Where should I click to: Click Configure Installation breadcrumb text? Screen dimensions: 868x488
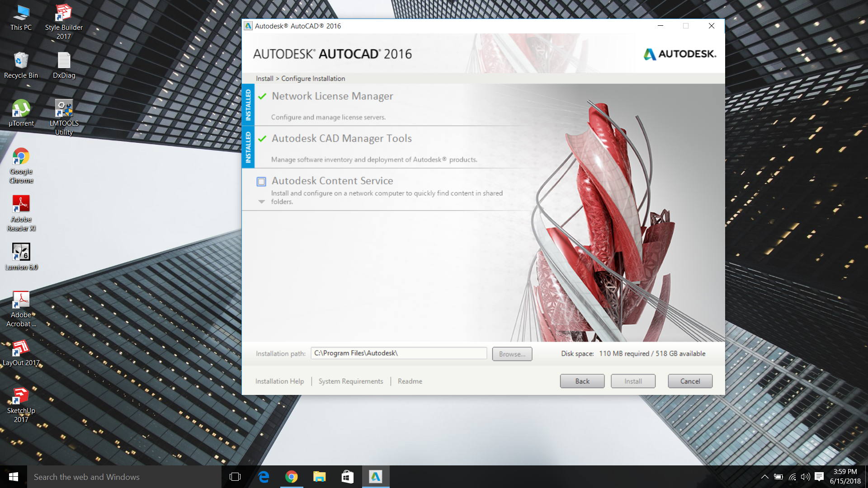313,79
